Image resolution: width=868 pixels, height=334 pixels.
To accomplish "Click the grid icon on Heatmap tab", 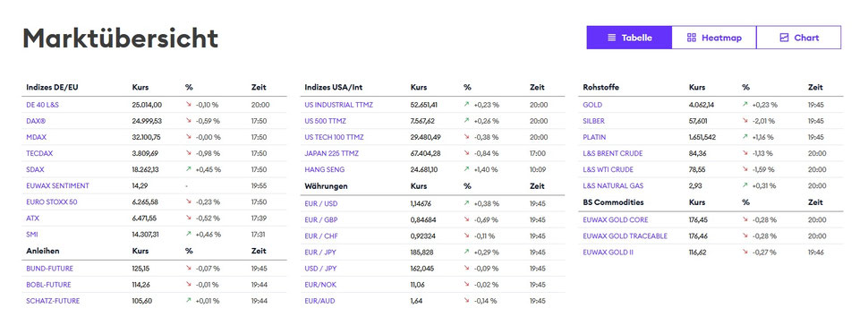I will [692, 38].
